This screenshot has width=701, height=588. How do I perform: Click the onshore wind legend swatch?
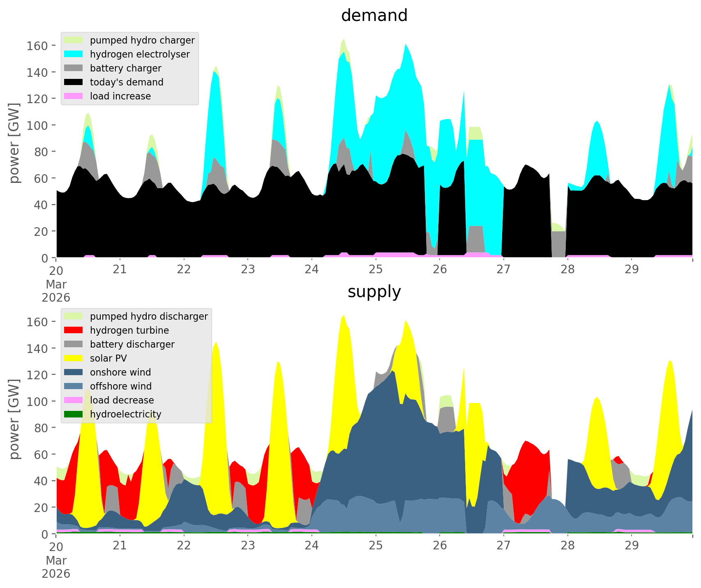click(74, 372)
